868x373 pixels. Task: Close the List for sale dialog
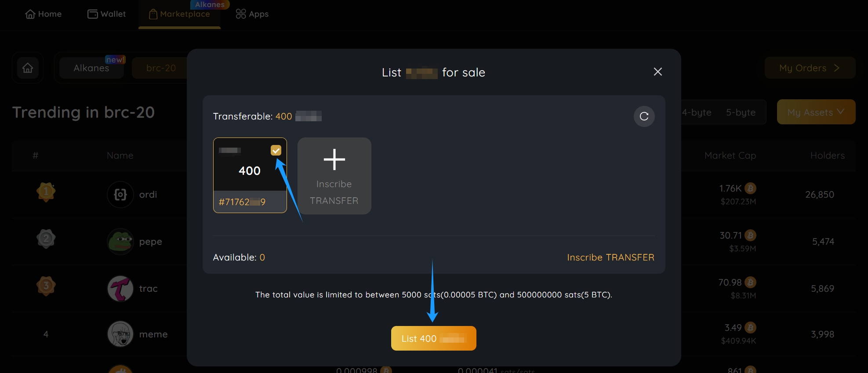(657, 72)
